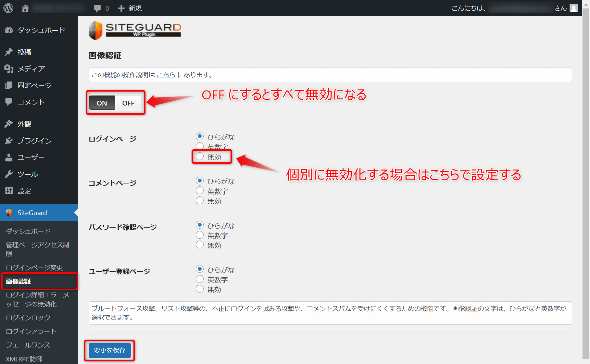
Task: Open the 設定 menu
Action: click(39, 191)
